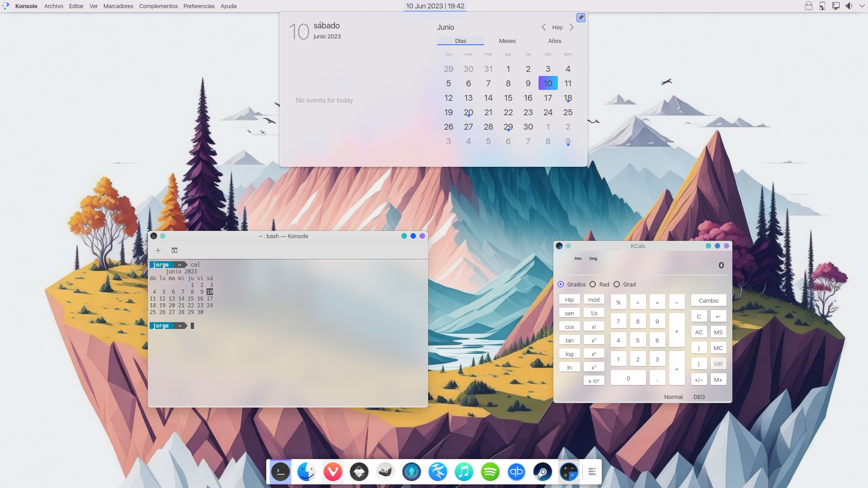Open qBittorrent from the dock
This screenshot has height=488, width=868.
pos(516,472)
